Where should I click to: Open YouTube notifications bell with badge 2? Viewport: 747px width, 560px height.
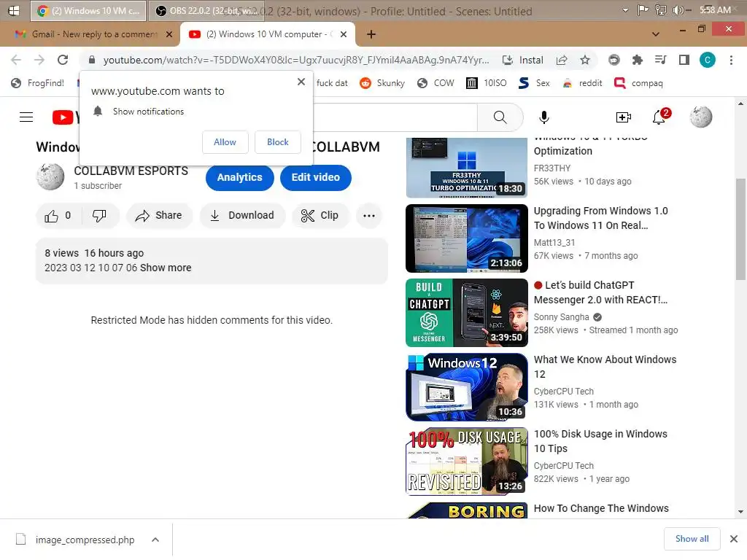[659, 117]
